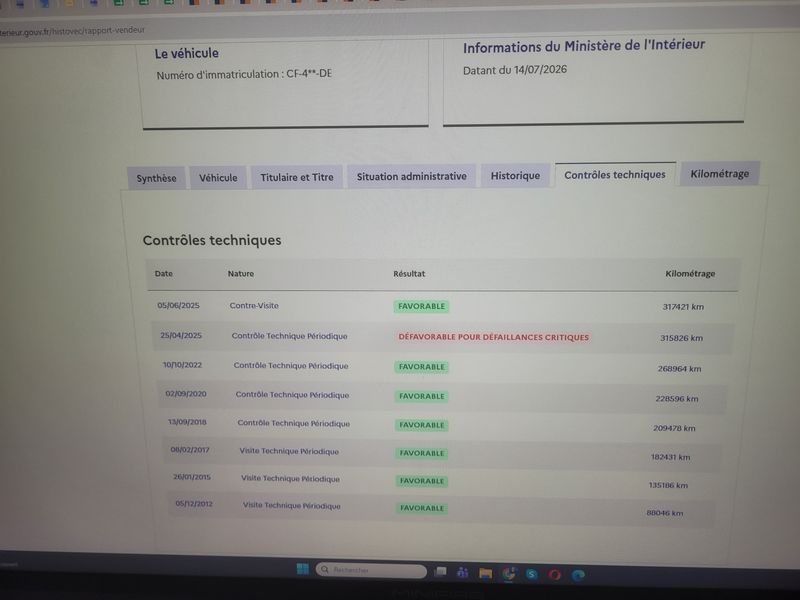The width and height of the screenshot is (800, 600).
Task: Click the 05/06/2025 Contre-Visite row
Action: (x=442, y=306)
